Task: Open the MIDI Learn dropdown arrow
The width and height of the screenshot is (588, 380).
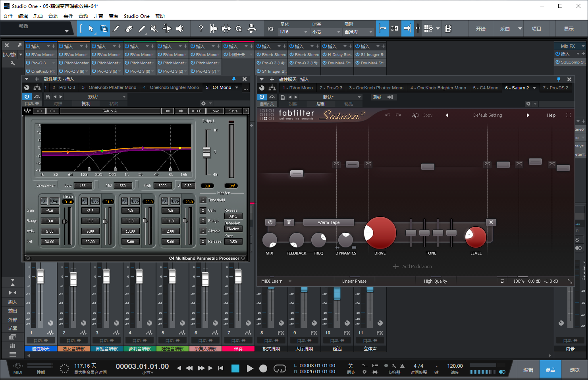Action: point(290,281)
